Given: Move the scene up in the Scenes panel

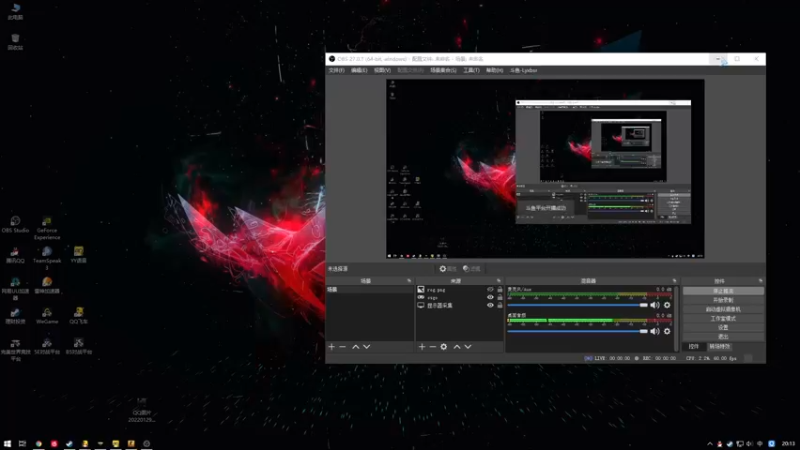Looking at the screenshot, I should [356, 347].
